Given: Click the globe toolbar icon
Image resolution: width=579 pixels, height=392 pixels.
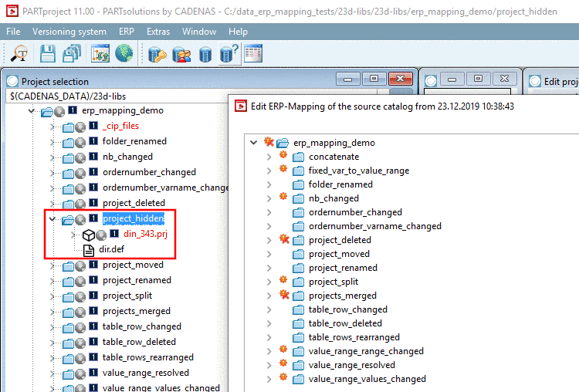Looking at the screenshot, I should [x=124, y=53].
